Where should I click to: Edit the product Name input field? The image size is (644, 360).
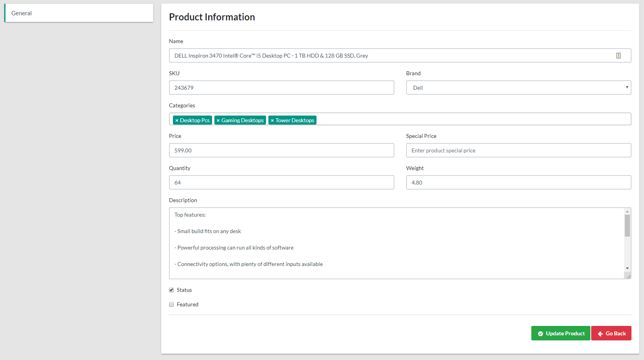pyautogui.click(x=400, y=56)
